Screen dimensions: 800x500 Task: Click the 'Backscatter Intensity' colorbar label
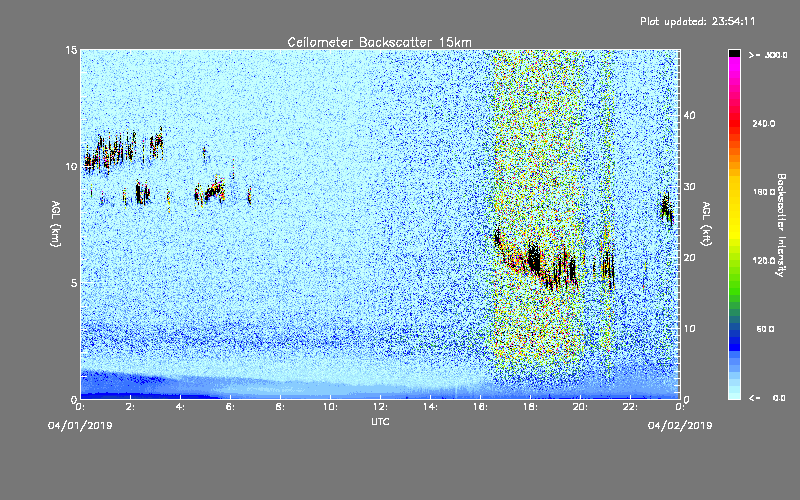[x=781, y=225]
